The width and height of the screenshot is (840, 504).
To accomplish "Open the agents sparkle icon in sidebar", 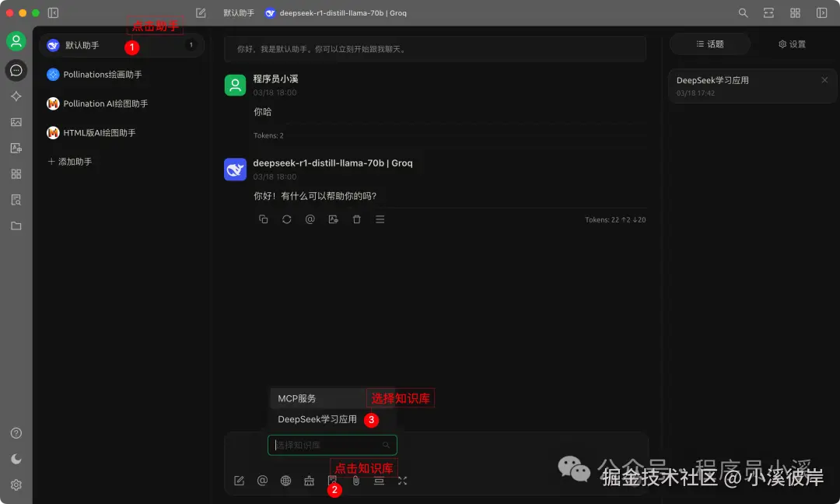I will (x=16, y=96).
